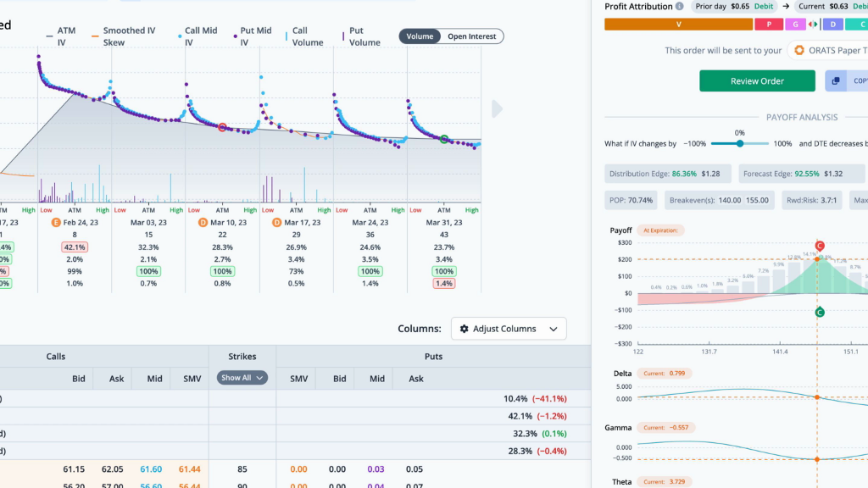The height and width of the screenshot is (488, 868).
Task: Toggle the Smoothed IV Skew legend series
Action: [124, 36]
